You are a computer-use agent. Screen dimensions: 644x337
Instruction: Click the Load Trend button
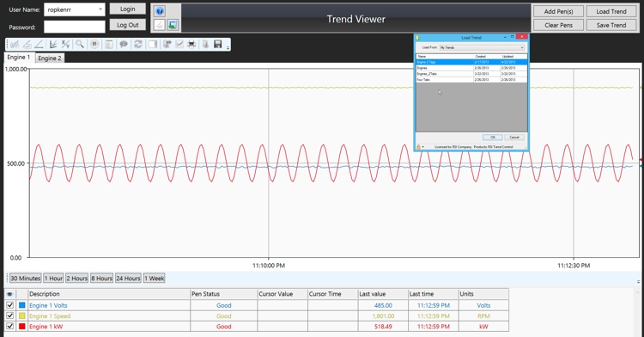(611, 11)
